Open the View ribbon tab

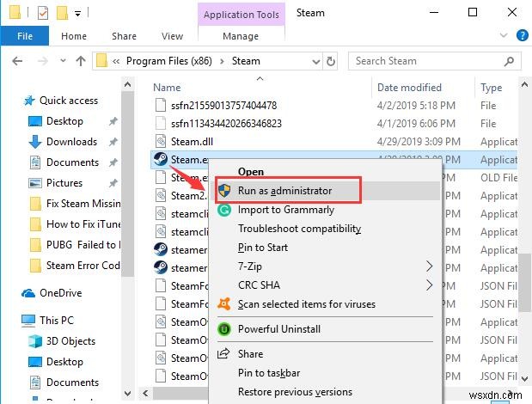pos(173,36)
